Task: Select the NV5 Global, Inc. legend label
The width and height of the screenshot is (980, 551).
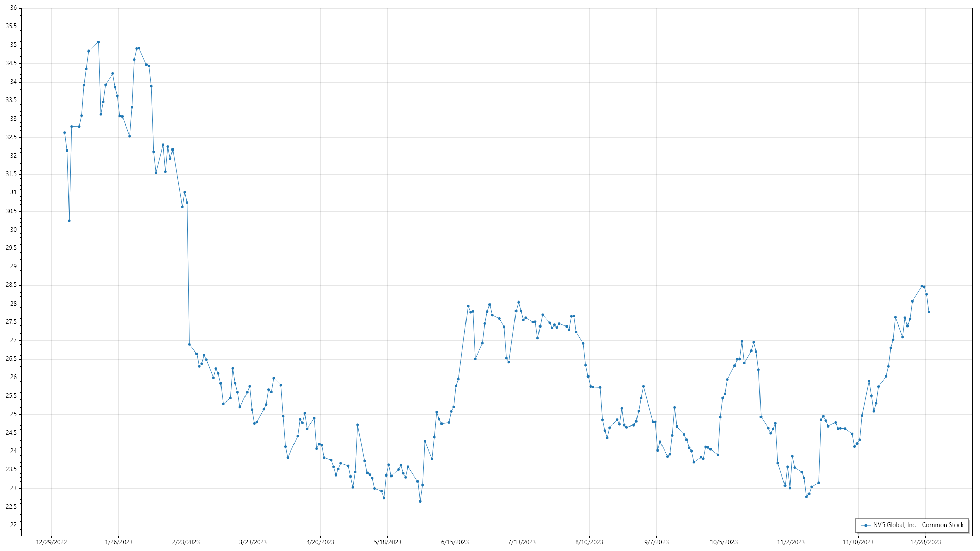Action: point(918,525)
